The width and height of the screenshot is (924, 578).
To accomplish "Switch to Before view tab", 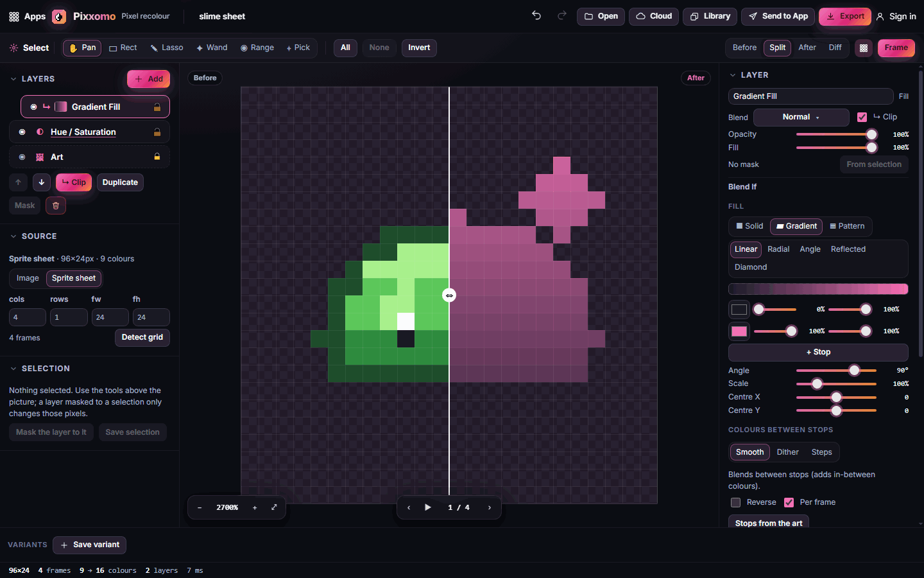I will [x=744, y=48].
